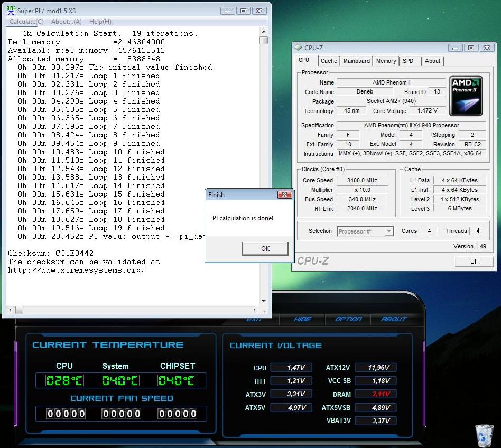
Task: Click the red DRAM voltage reading 2,11V
Action: pos(376,394)
